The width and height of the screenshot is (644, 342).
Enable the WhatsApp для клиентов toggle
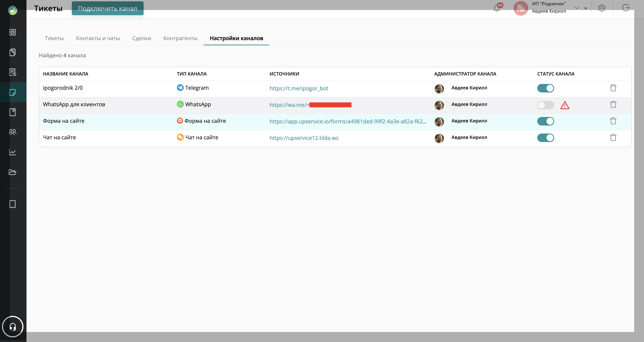(x=545, y=105)
